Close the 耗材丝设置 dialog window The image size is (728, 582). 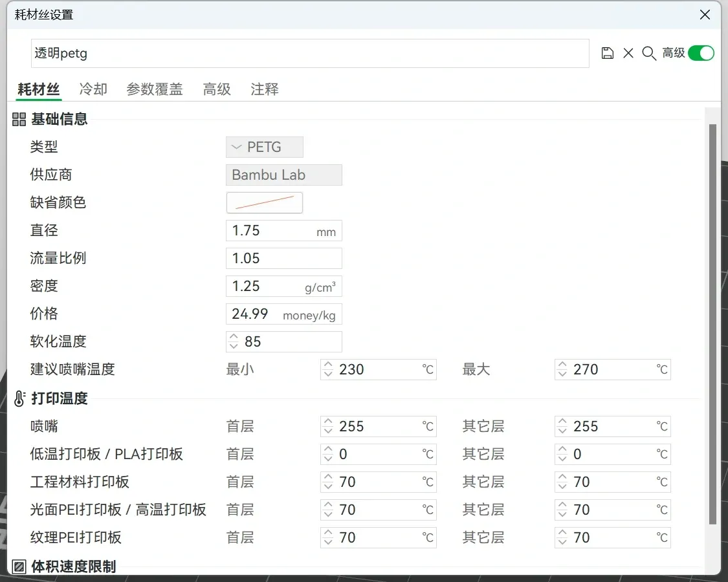click(705, 15)
